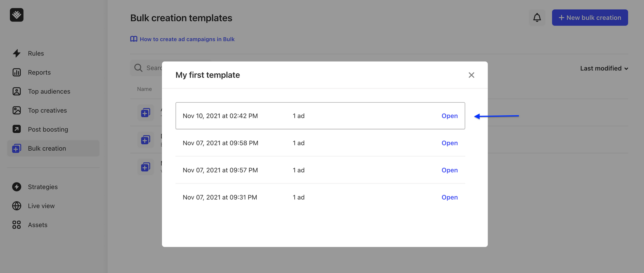This screenshot has height=273, width=644.
Task: Click the Live view globe icon
Action: (17, 206)
